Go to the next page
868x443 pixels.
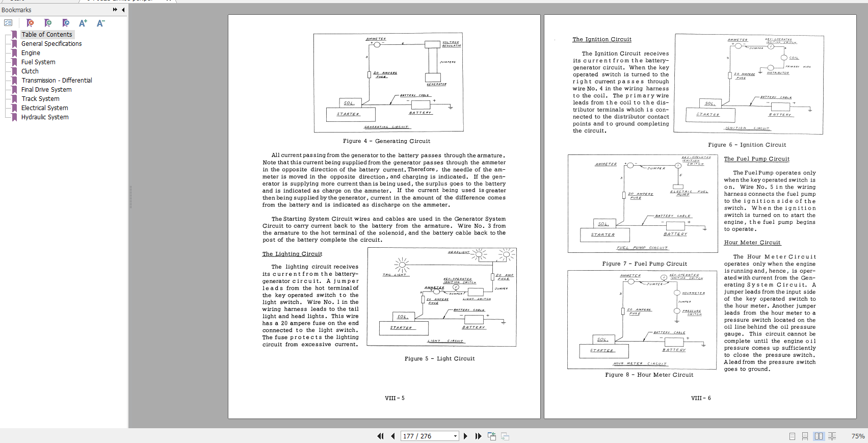pyautogui.click(x=465, y=436)
